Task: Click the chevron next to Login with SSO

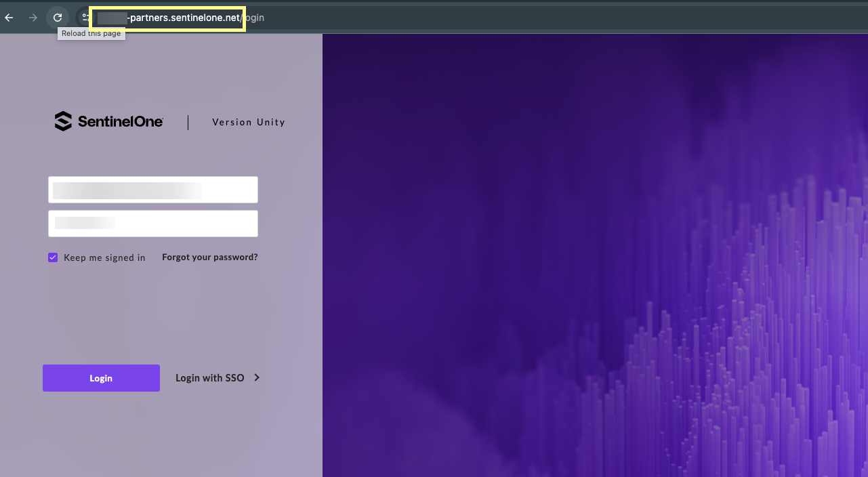Action: pyautogui.click(x=257, y=378)
